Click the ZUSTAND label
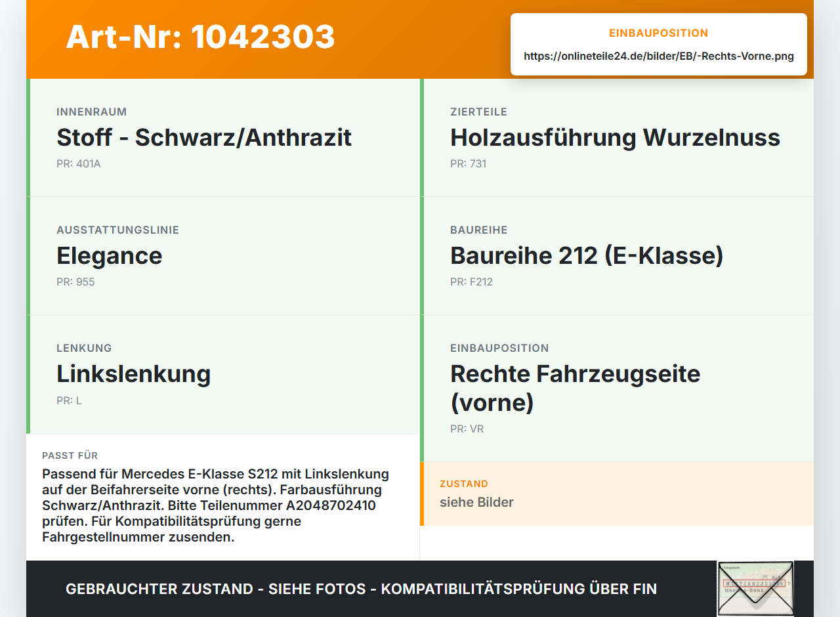 pyautogui.click(x=464, y=484)
